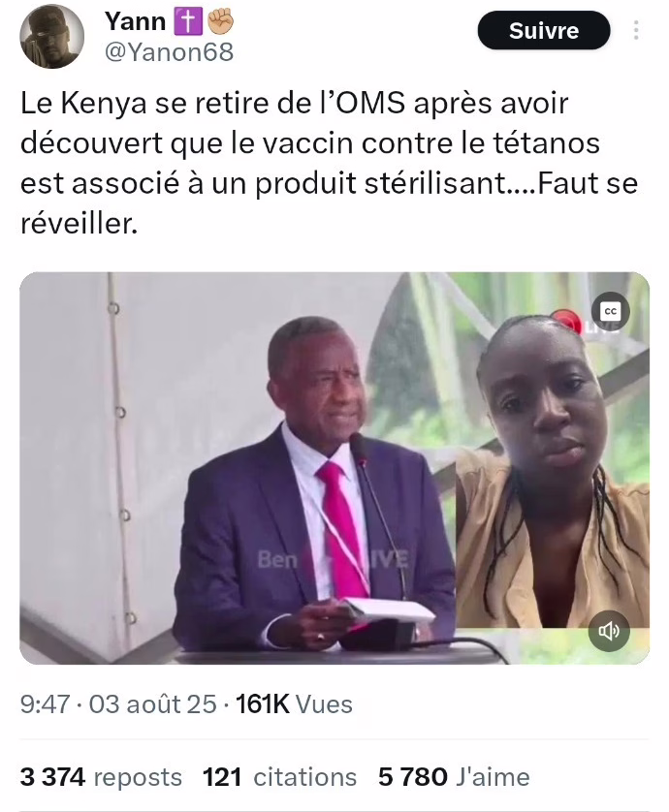
Task: Click the display name Yann
Action: pyautogui.click(x=135, y=21)
